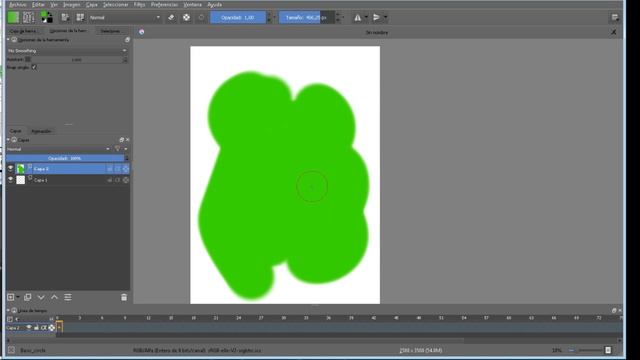Toggle vertical mirror tool icon
The image size is (640, 360).
coord(376,18)
